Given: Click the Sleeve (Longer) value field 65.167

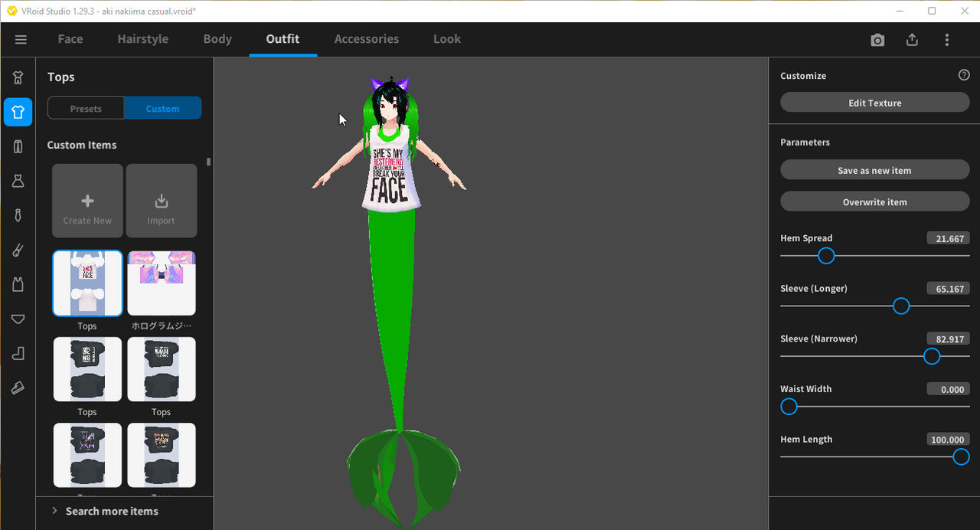Looking at the screenshot, I should 948,289.
